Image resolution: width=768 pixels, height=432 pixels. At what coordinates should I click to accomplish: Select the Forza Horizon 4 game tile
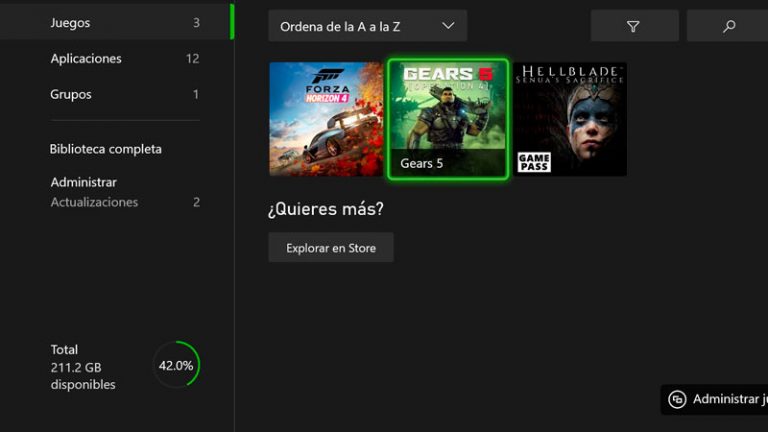[326, 119]
